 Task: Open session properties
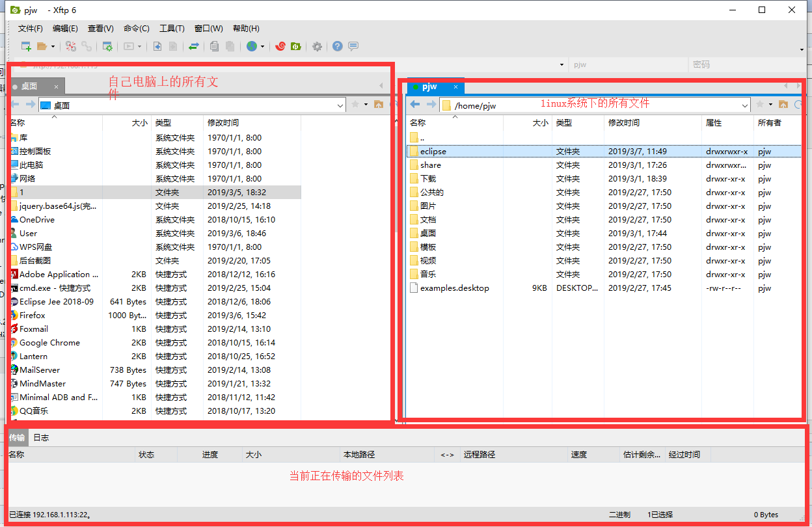[107, 46]
